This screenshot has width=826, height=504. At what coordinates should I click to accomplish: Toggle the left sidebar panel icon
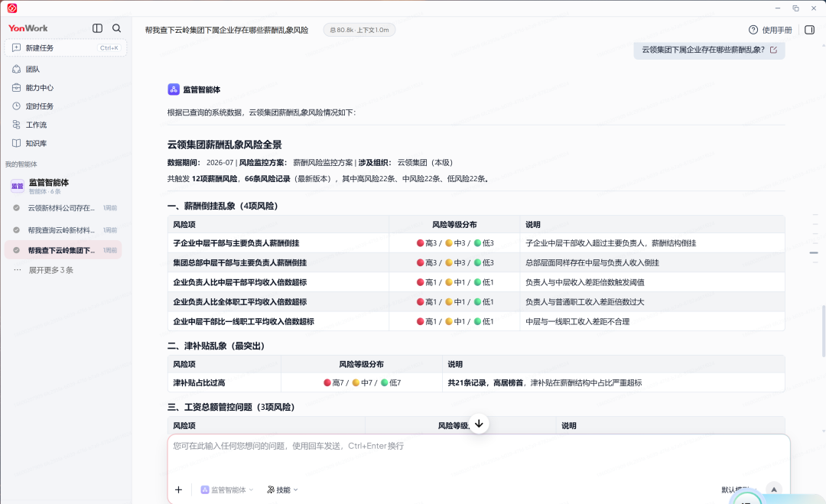[x=97, y=28]
